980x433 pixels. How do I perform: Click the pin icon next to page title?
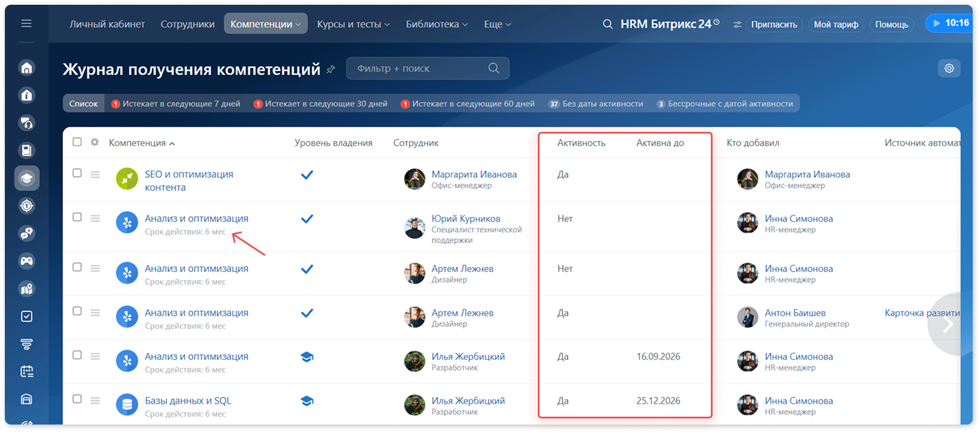[330, 70]
